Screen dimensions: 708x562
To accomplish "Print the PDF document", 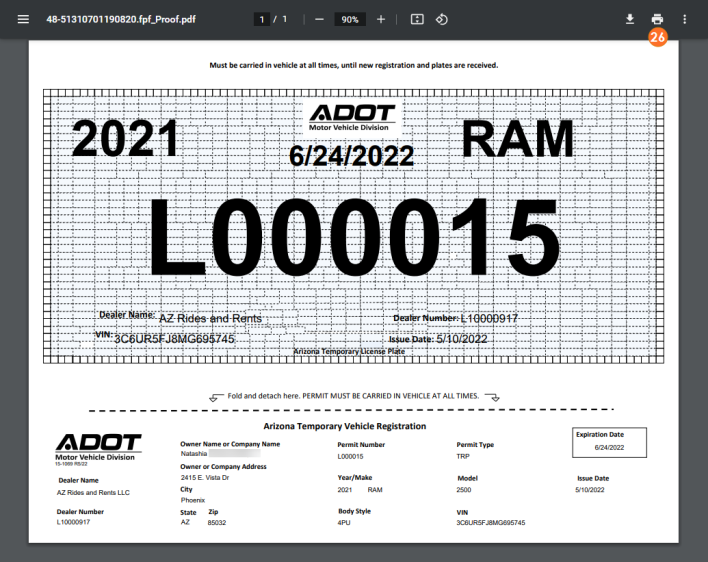I will click(657, 19).
